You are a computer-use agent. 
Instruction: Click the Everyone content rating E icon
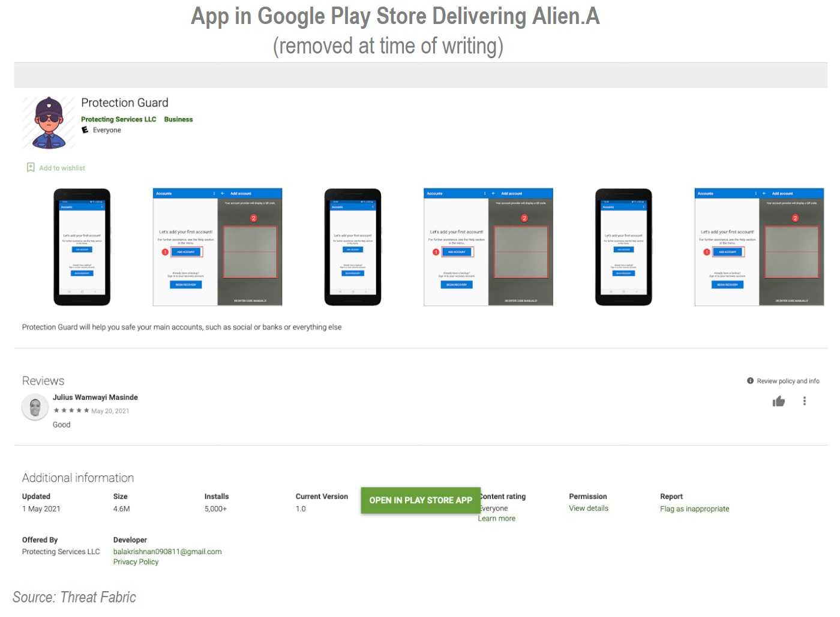[85, 130]
